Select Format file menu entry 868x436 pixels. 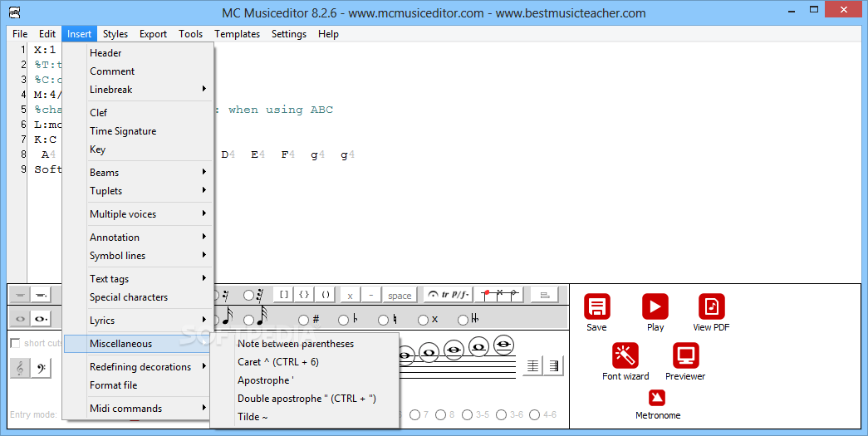coord(137,385)
